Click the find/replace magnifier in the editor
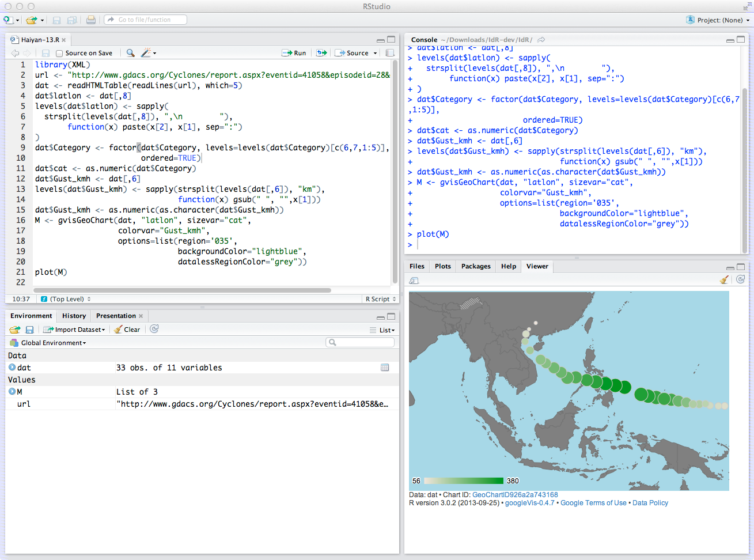The width and height of the screenshot is (754, 560). click(131, 53)
